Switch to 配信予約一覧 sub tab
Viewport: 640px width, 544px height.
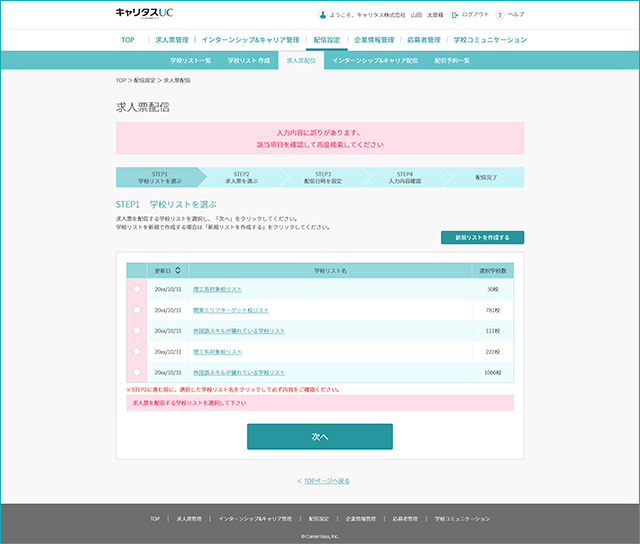[x=452, y=61]
